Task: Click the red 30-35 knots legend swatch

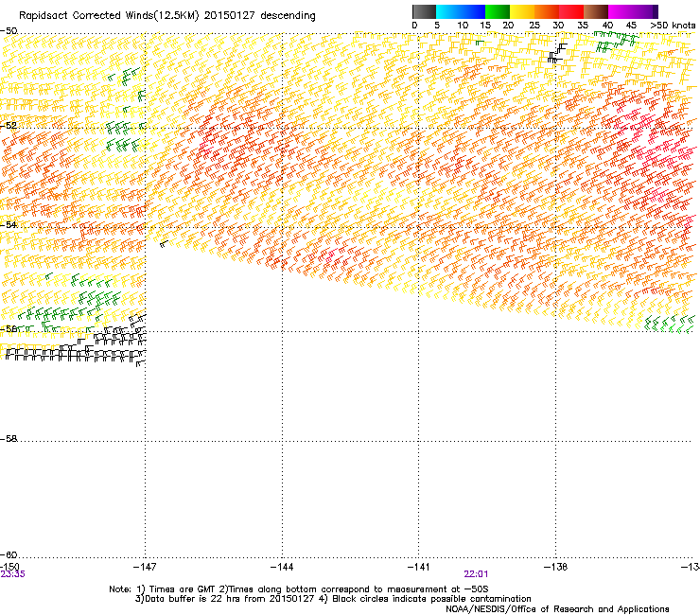Action: [571, 11]
